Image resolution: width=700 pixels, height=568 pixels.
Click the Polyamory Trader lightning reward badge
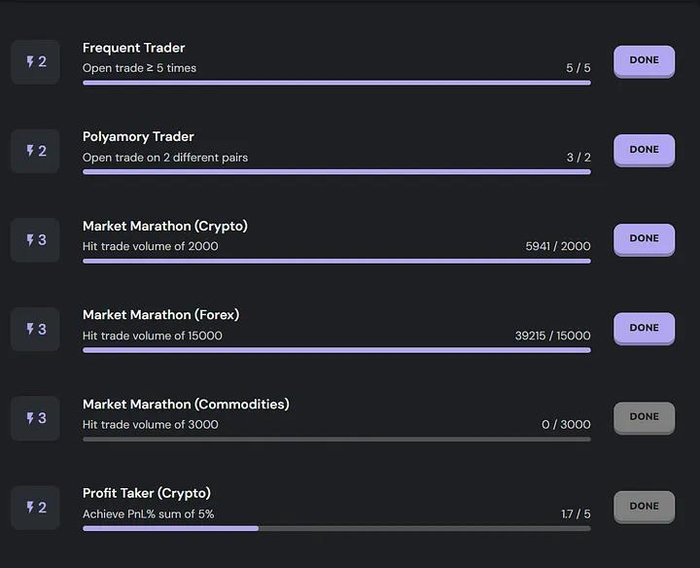point(36,151)
